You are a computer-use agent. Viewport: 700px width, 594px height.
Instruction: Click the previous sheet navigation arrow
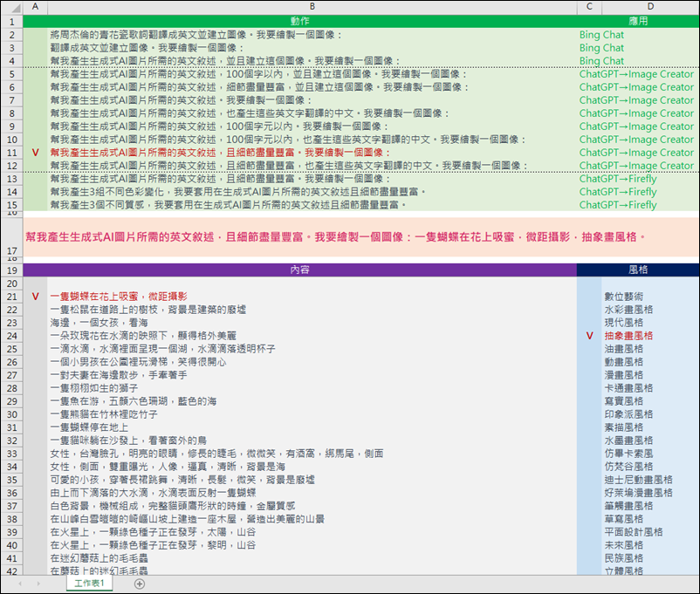point(20,584)
